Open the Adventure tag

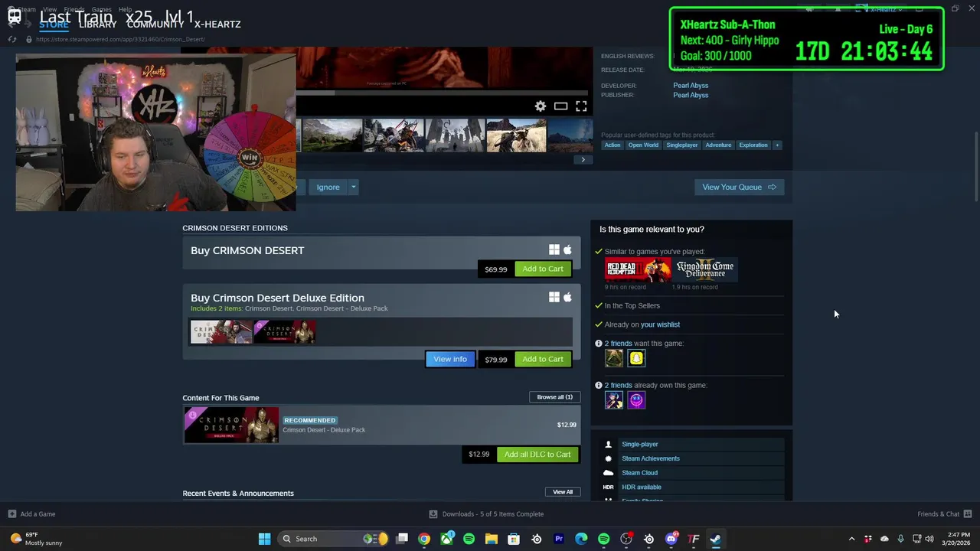pyautogui.click(x=718, y=145)
